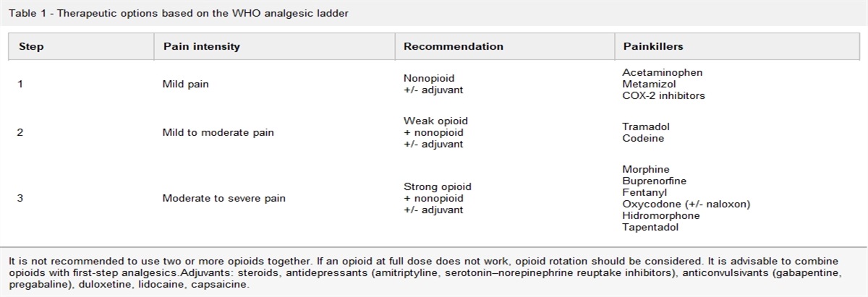Click Morphine in the step 3 row
The image size is (868, 297).
coord(646,169)
